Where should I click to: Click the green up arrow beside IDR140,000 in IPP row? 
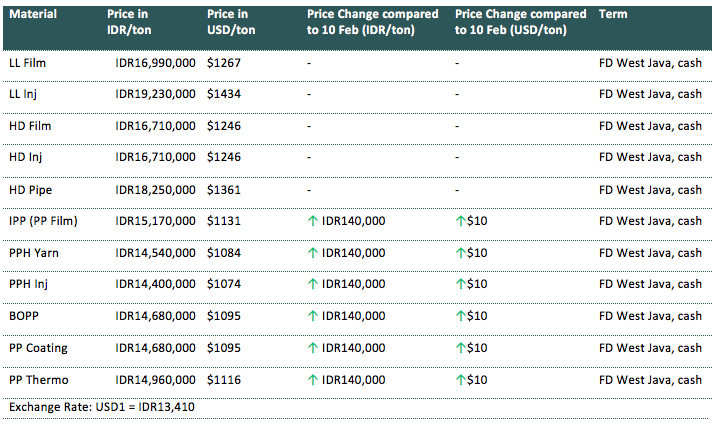(312, 221)
